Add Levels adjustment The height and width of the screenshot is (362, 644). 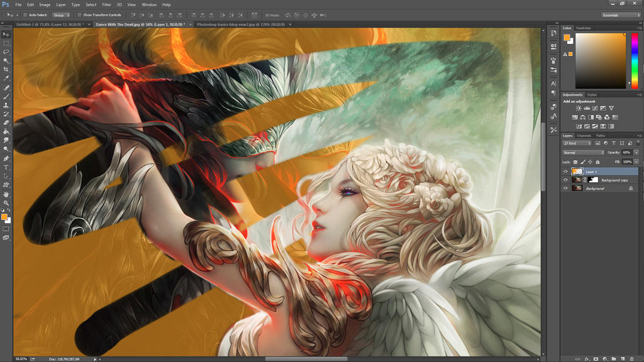pos(587,108)
